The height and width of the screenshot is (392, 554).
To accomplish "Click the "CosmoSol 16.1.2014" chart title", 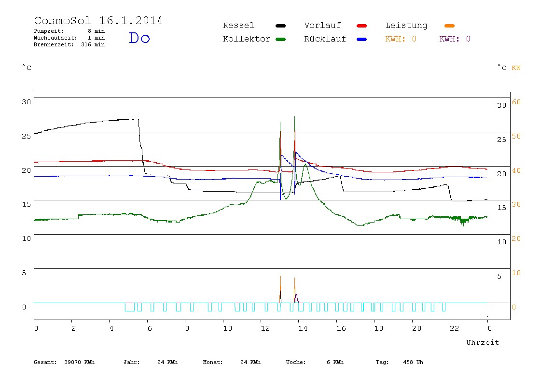I will 98,20.
